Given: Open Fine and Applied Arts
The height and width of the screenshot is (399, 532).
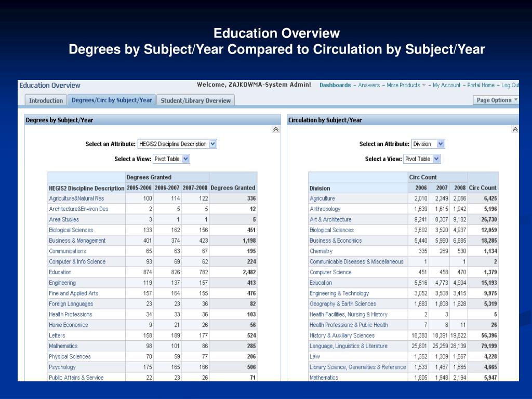Looking at the screenshot, I should pos(74,293).
